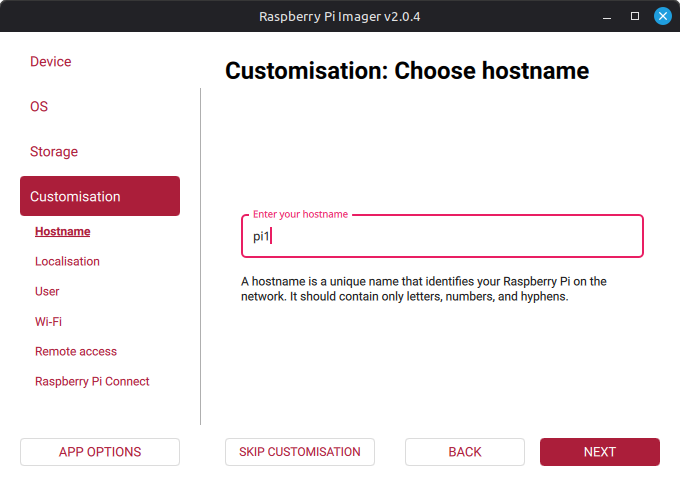Maximize the Raspberry Pi Imager window
The image size is (680, 482).
click(634, 16)
